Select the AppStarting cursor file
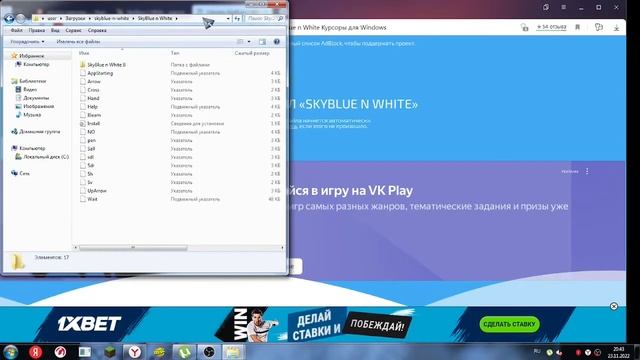 [100, 73]
